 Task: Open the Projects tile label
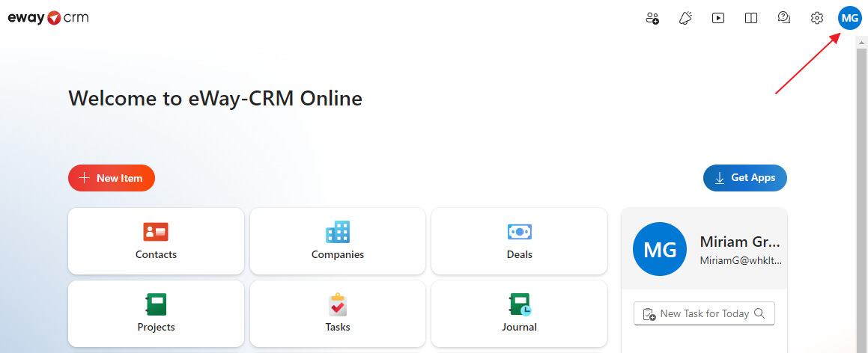click(156, 327)
